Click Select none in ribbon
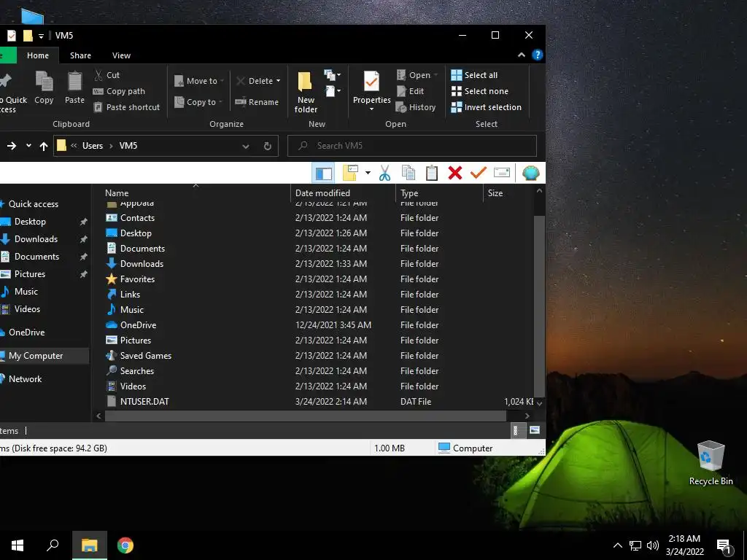 pyautogui.click(x=480, y=91)
